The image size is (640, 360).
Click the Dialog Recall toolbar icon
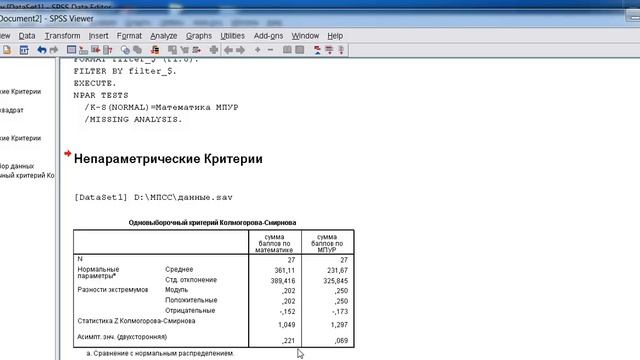coord(24,50)
